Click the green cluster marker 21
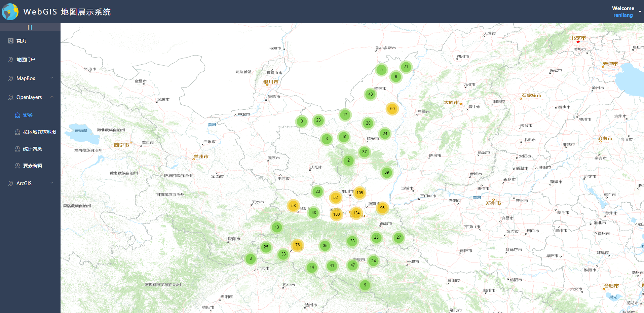Viewport: 644px width, 313px height. [x=406, y=67]
